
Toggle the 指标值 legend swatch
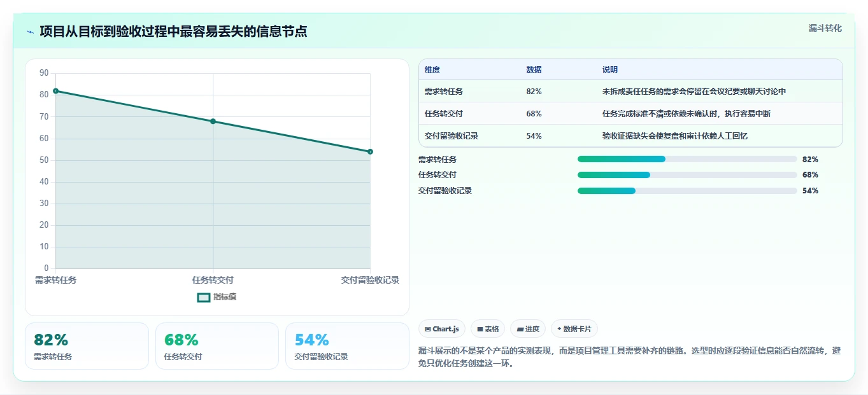(x=204, y=297)
